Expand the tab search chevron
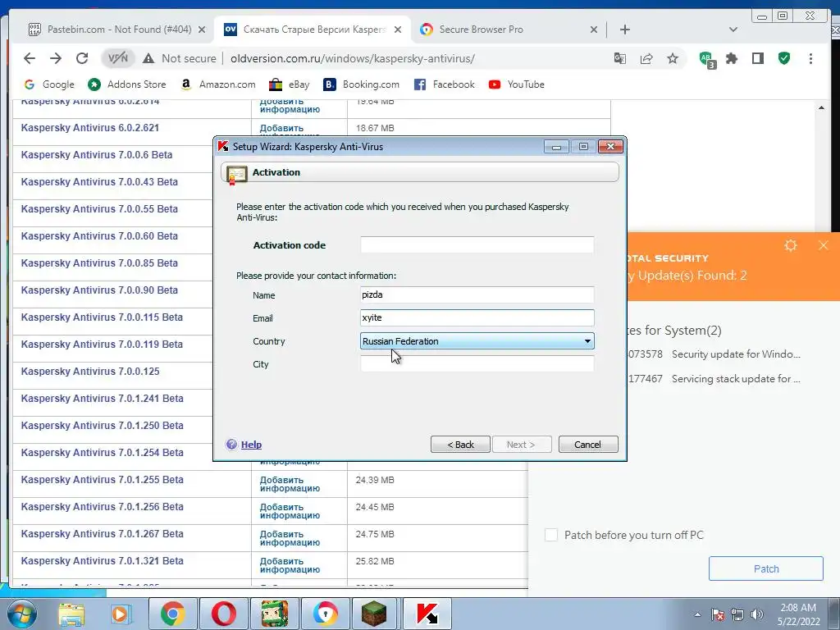The height and width of the screenshot is (630, 840). coord(733,30)
